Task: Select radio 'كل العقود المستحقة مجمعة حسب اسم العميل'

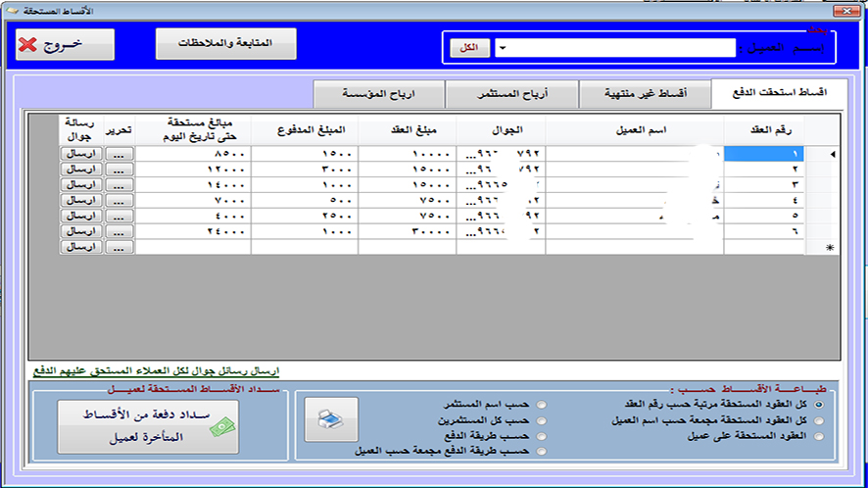Action: [x=819, y=420]
